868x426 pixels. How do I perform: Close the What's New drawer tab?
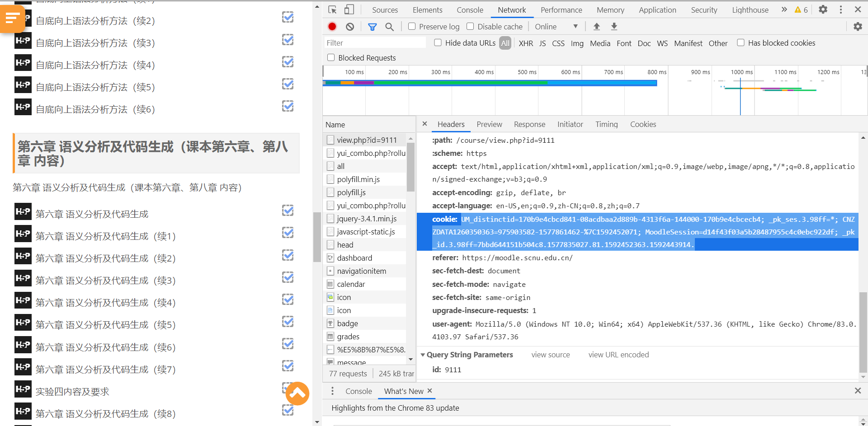[430, 391]
